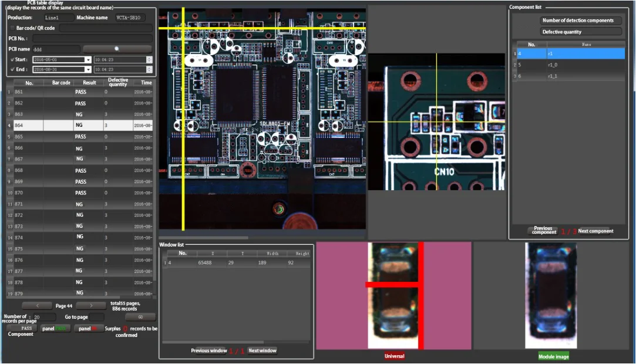Click the panel NG button
Viewport: 636px width, 364px height.
tap(87, 329)
